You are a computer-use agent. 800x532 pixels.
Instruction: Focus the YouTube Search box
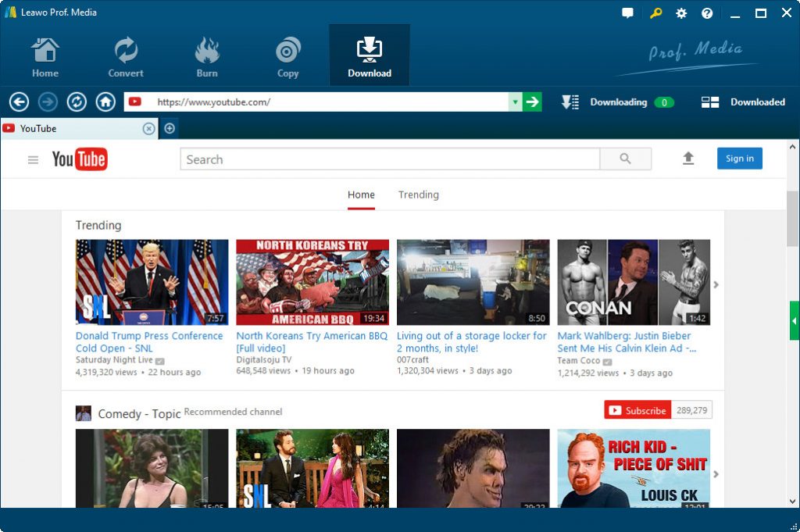coord(391,159)
